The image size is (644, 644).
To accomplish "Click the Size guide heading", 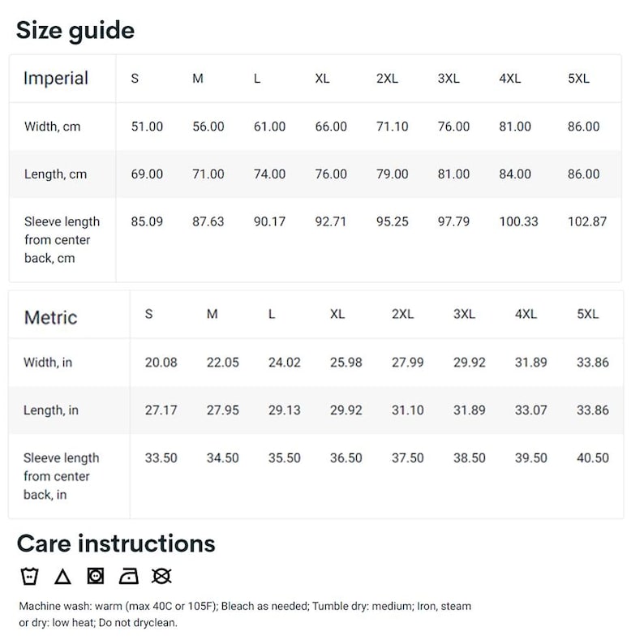I will point(75,30).
